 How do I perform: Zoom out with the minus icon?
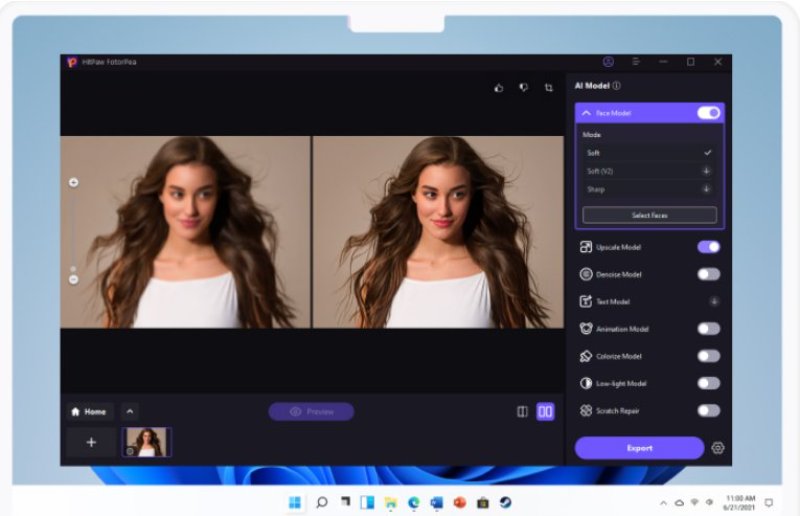[73, 280]
